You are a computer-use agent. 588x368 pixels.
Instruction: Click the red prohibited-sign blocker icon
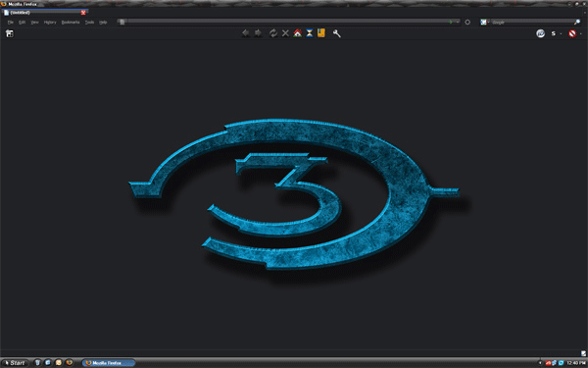(x=572, y=33)
